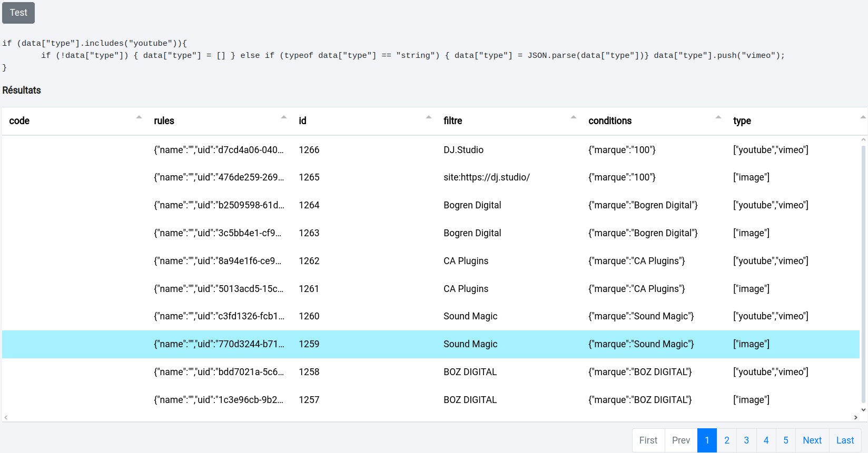This screenshot has width=868, height=453.
Task: Sort by filtre column arrow icon
Action: coord(574,117)
